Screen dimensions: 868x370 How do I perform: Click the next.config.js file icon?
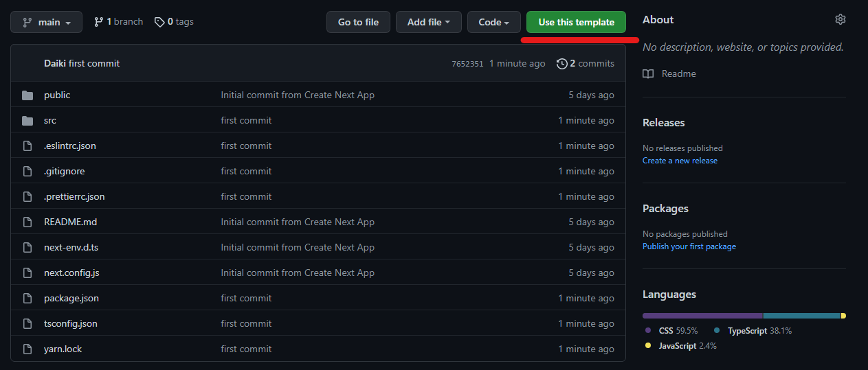pos(27,273)
